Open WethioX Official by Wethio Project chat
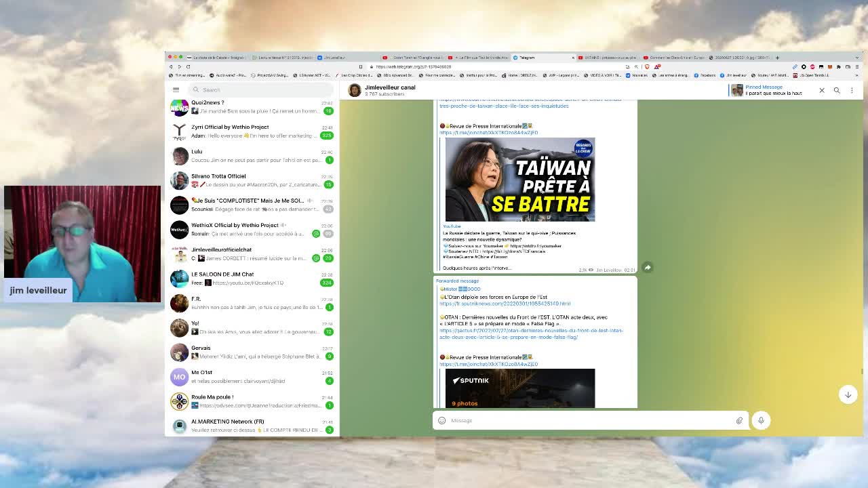Screen dimensions: 868x488 click(x=252, y=229)
